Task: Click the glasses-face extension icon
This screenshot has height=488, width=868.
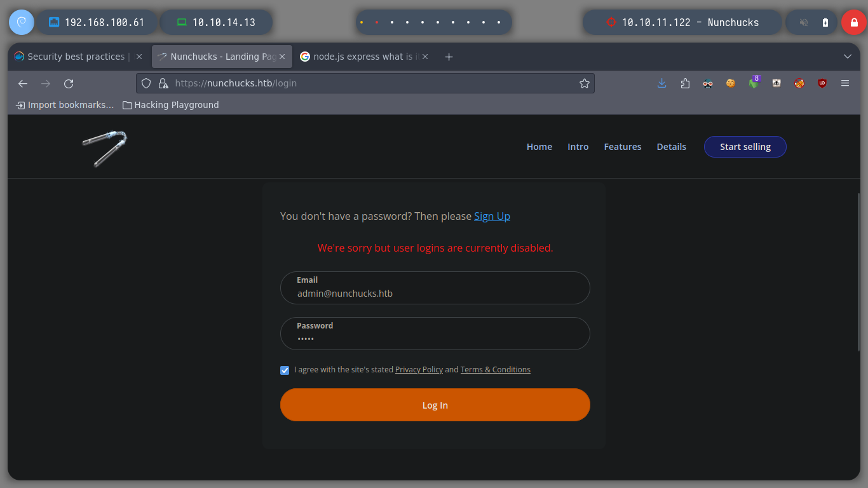Action: click(708, 83)
